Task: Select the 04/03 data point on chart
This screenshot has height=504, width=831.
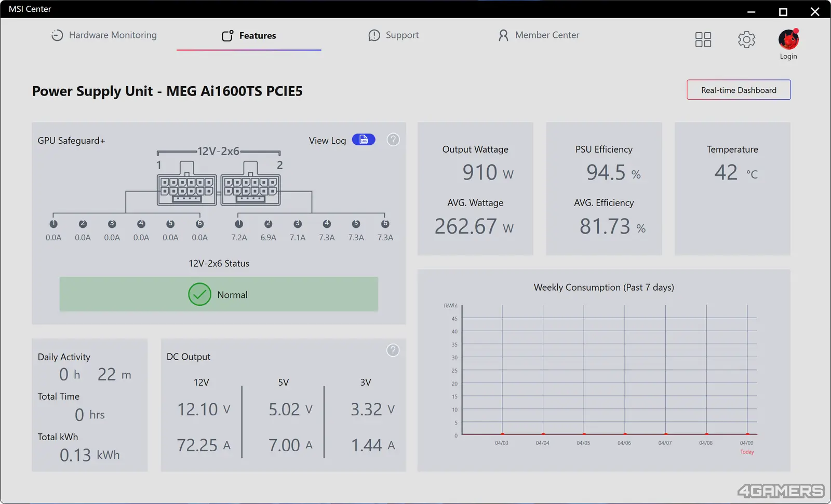Action: click(x=502, y=434)
